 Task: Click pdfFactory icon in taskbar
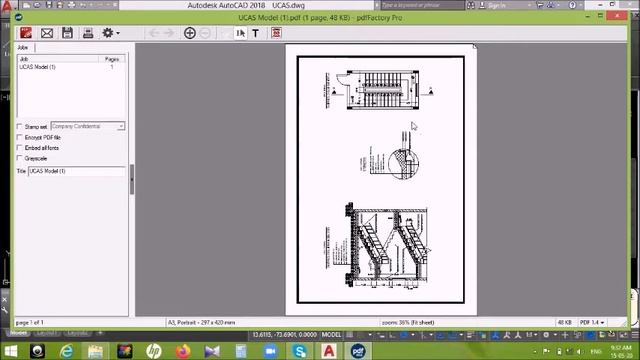tap(358, 351)
